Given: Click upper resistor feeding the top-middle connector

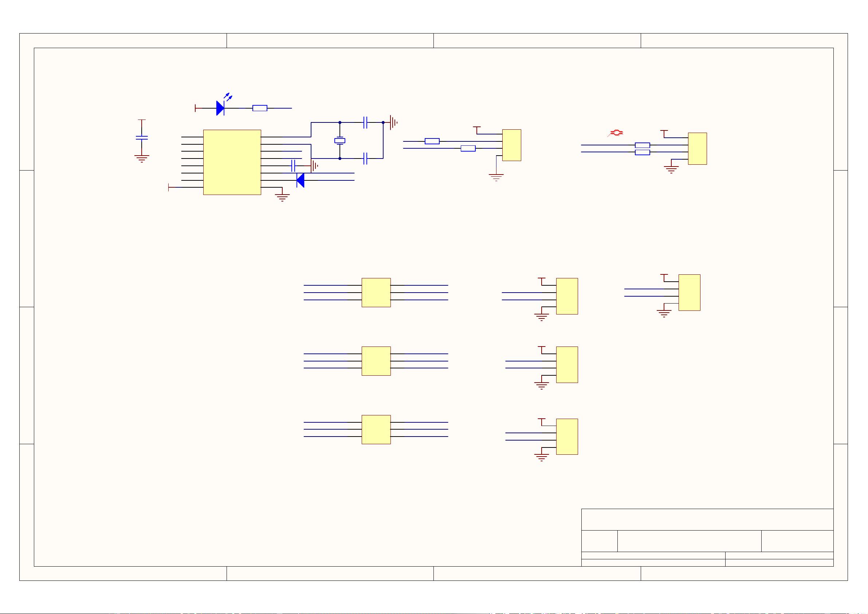Looking at the screenshot, I should 432,141.
